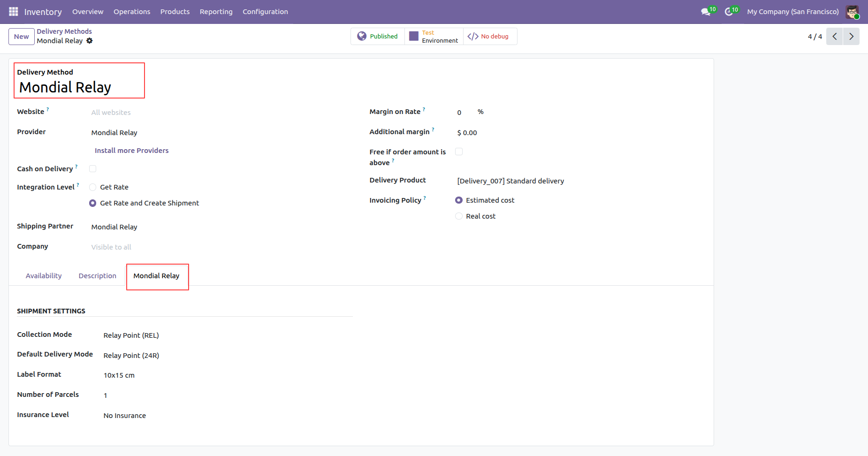This screenshot has height=456, width=868.
Task: Open the user avatar menu
Action: [852, 12]
